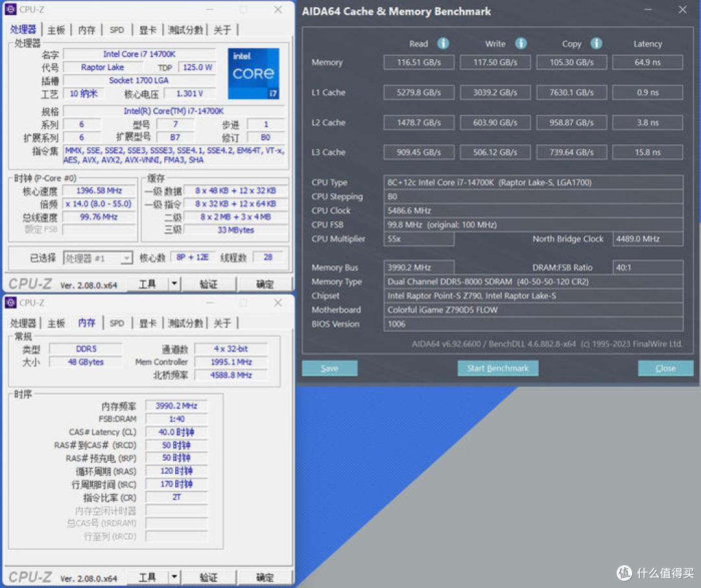Select the L2 Cache Write value 603.90 GB/s

point(495,123)
